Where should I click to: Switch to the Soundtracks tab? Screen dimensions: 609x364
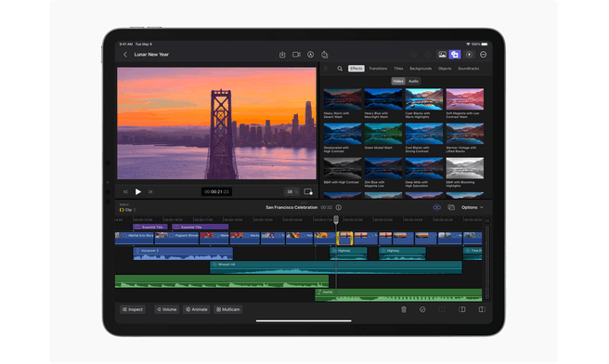coord(469,69)
